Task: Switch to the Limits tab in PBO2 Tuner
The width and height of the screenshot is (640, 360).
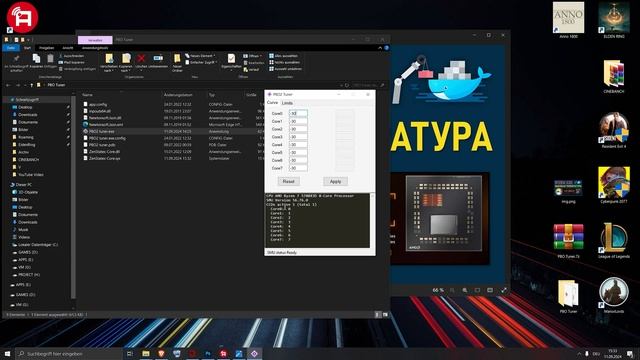Action: coord(287,103)
